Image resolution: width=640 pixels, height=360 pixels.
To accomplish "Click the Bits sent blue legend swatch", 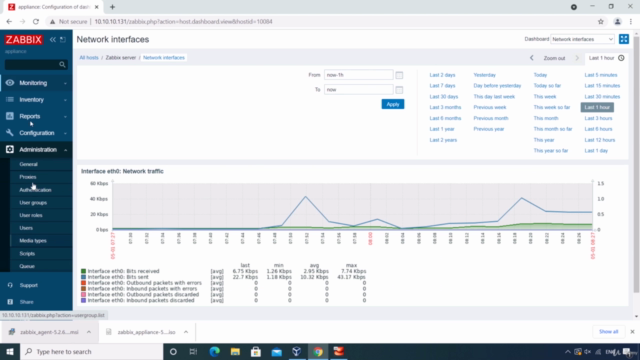I will pos(83,277).
